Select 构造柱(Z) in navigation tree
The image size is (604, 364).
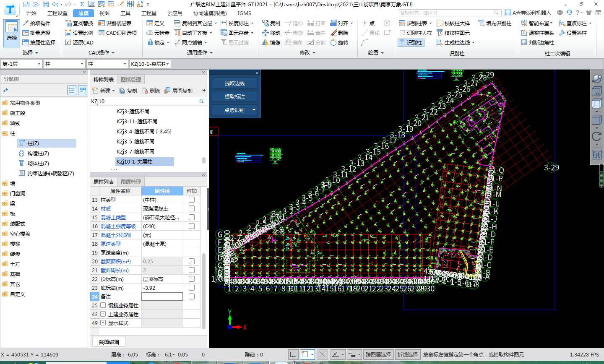[x=38, y=153]
